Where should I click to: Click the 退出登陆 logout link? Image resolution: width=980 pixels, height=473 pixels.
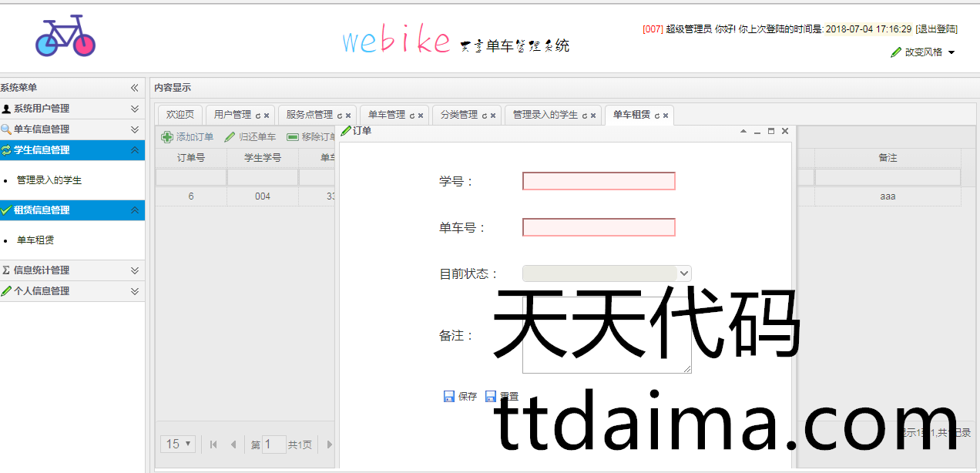click(x=936, y=29)
